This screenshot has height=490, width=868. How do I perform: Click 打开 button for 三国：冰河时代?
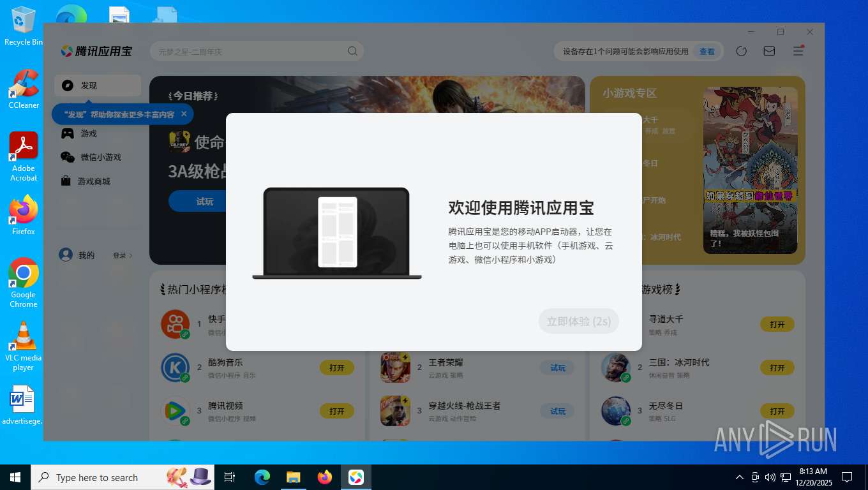coord(777,368)
